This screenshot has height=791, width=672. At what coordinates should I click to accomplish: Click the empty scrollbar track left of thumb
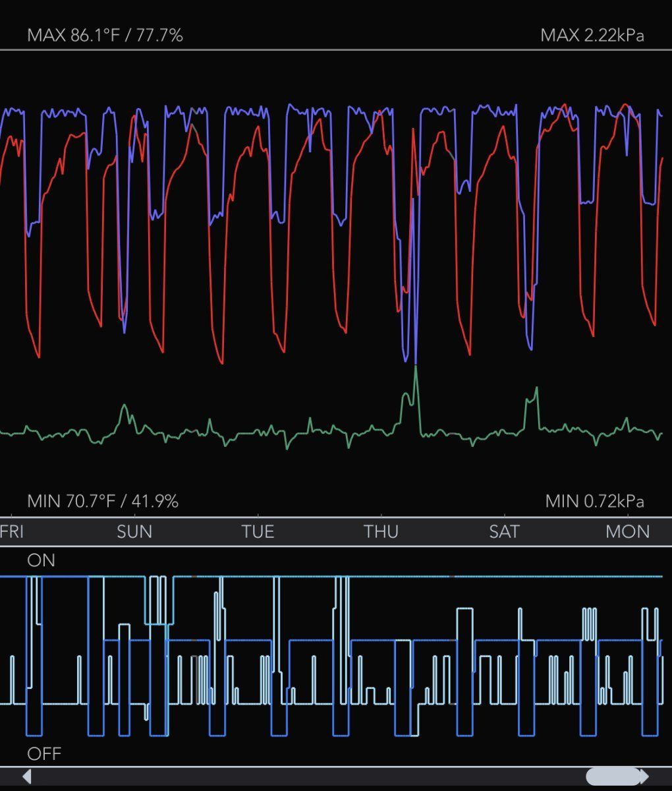click(x=308, y=776)
